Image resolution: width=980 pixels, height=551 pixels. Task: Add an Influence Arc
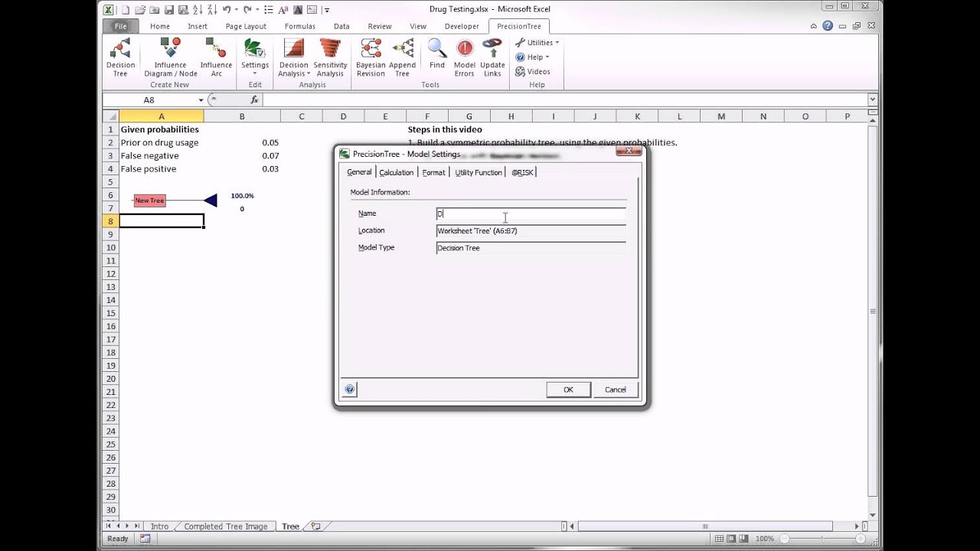(216, 57)
